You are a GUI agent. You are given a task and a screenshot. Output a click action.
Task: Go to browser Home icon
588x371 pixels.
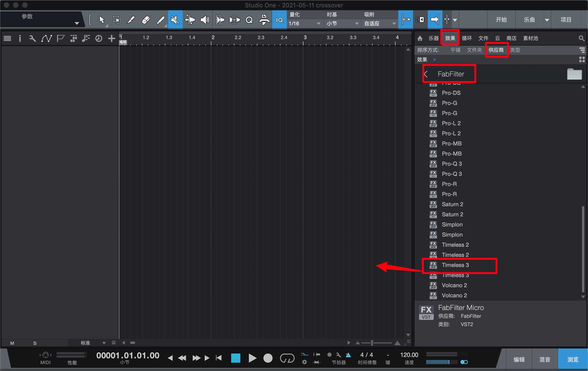[420, 38]
